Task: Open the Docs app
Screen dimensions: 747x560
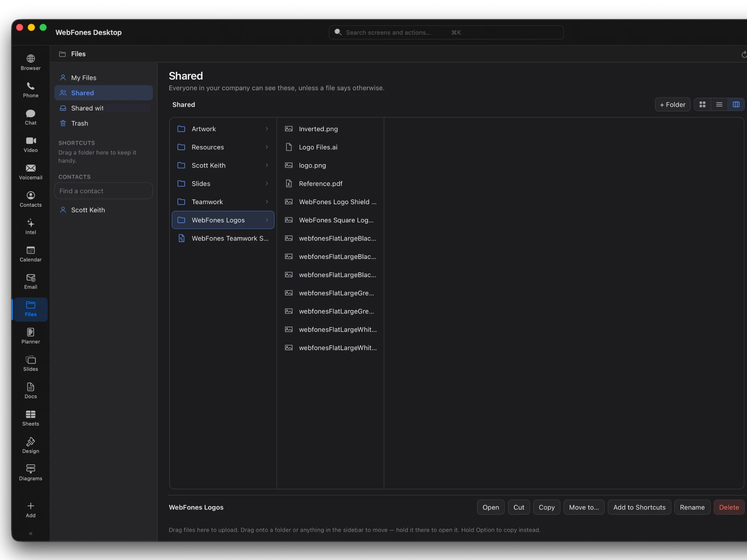Action: pyautogui.click(x=31, y=391)
